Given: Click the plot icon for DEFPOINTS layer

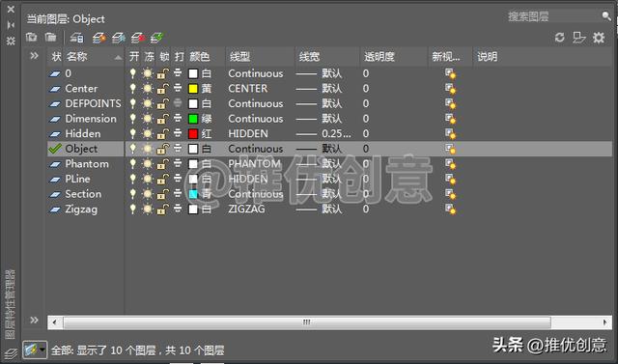Looking at the screenshot, I should pyautogui.click(x=178, y=103).
